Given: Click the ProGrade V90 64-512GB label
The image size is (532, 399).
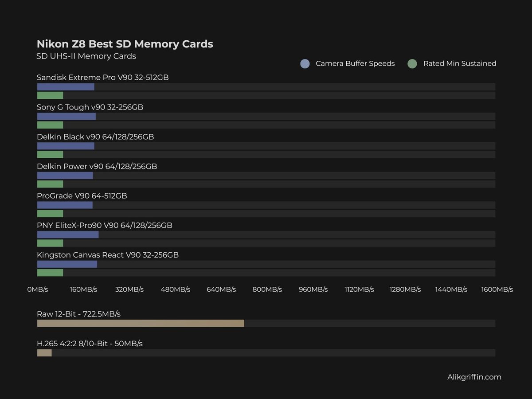Looking at the screenshot, I should tap(82, 196).
